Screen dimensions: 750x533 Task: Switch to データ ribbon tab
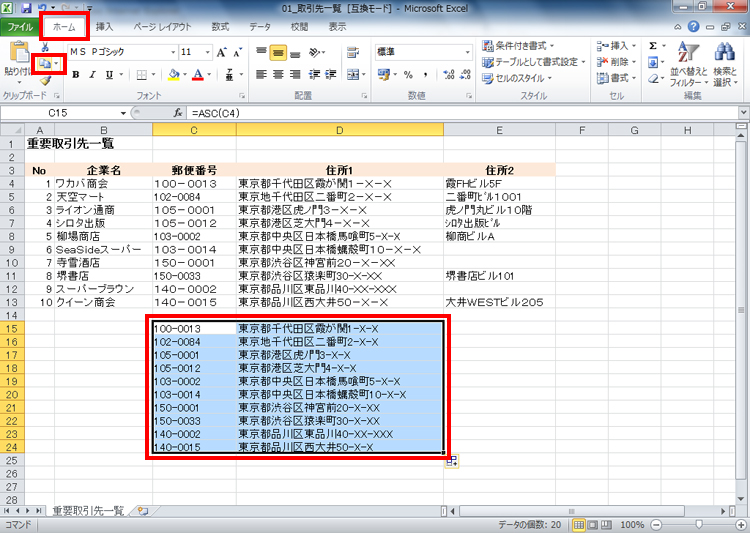pos(260,27)
